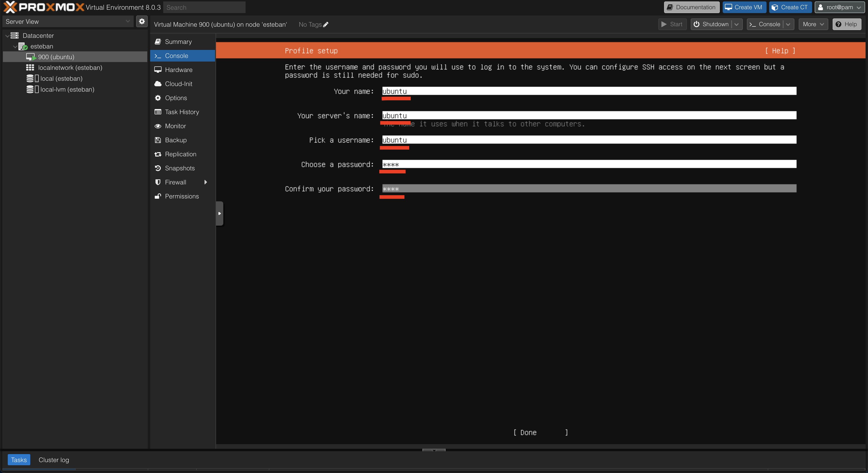Open the server view settings gear
This screenshot has height=473, width=868.
pyautogui.click(x=142, y=21)
